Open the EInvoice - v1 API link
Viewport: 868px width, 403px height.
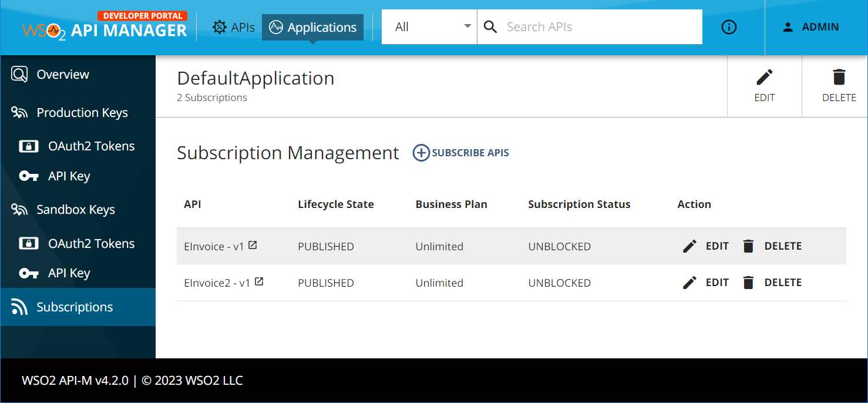[214, 247]
